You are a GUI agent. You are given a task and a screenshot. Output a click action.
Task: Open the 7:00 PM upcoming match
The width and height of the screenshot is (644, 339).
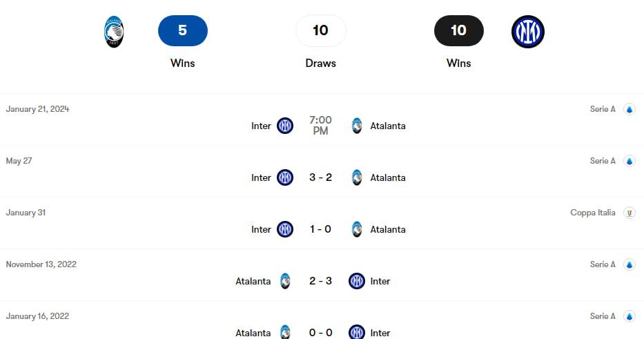click(320, 126)
